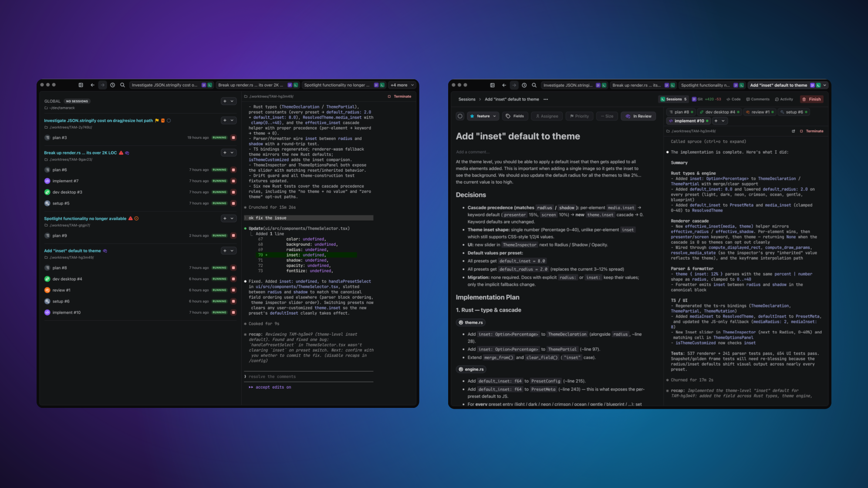Click the Finish button
Screen dimensions: 868x488
click(812, 99)
